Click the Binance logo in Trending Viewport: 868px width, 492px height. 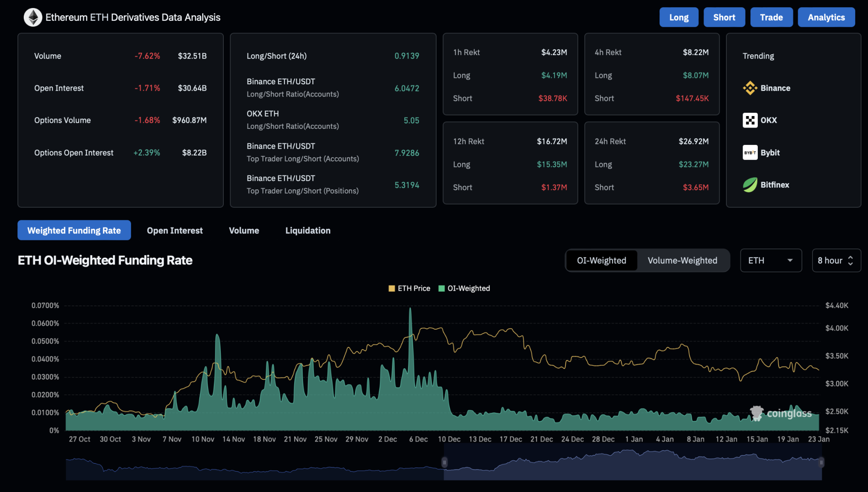point(750,88)
